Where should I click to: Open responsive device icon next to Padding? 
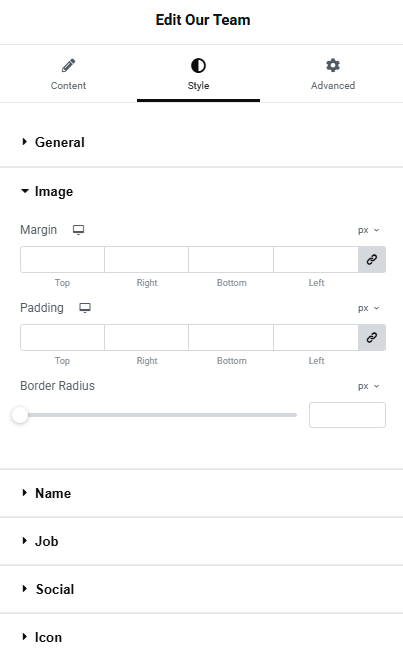[85, 308]
